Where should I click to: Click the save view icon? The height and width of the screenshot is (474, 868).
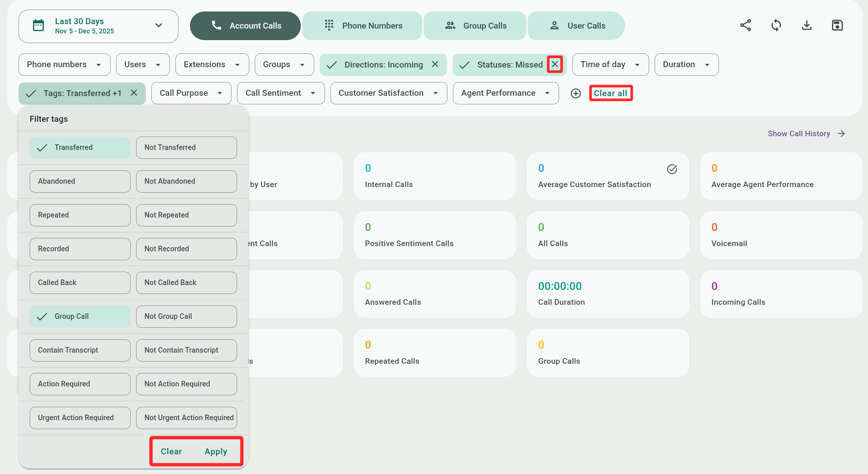pos(837,26)
